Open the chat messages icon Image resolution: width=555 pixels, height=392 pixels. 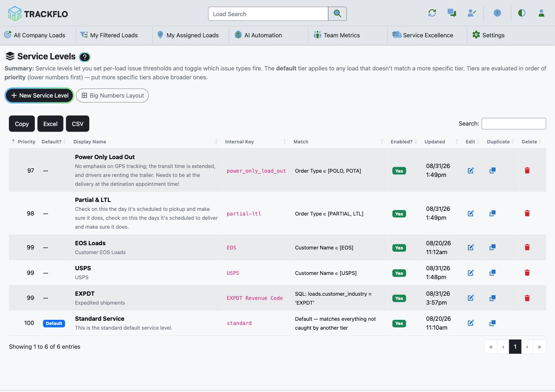click(x=452, y=13)
